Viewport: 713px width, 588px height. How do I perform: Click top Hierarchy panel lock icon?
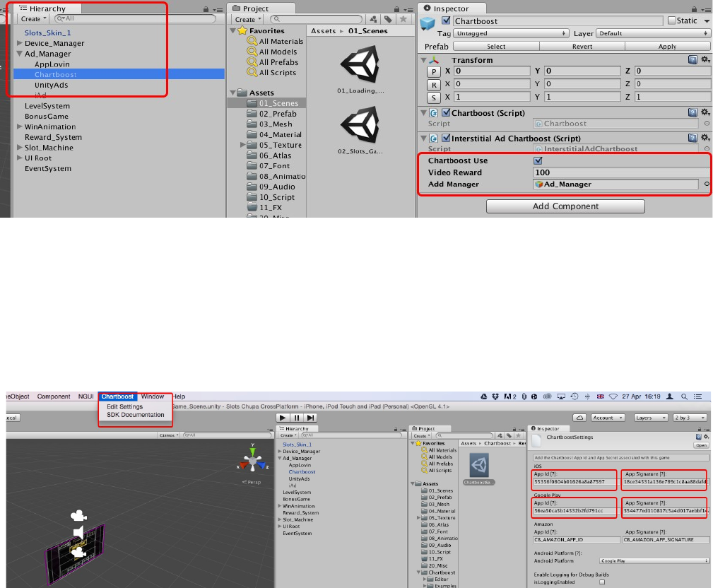(206, 8)
